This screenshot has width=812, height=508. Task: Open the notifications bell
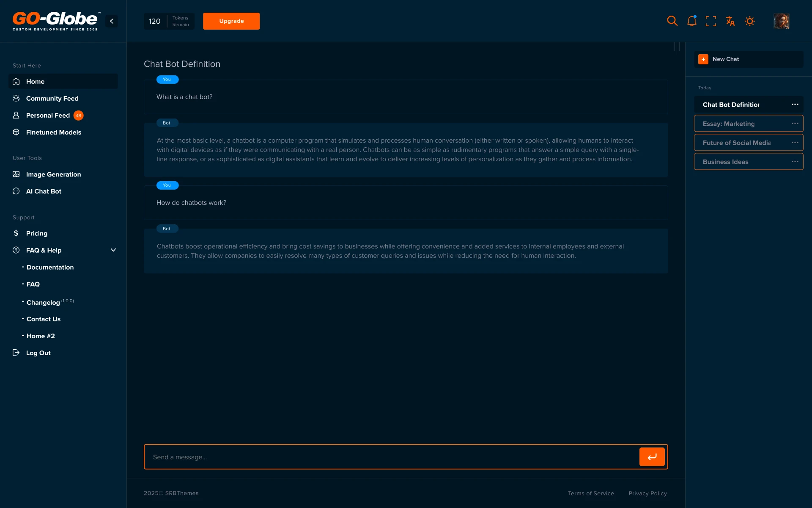[x=691, y=21]
